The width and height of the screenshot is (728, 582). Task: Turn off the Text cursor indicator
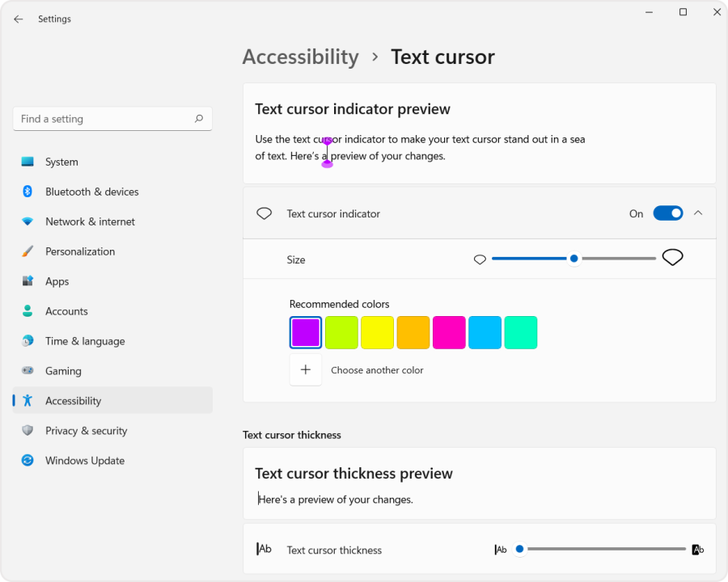tap(668, 213)
